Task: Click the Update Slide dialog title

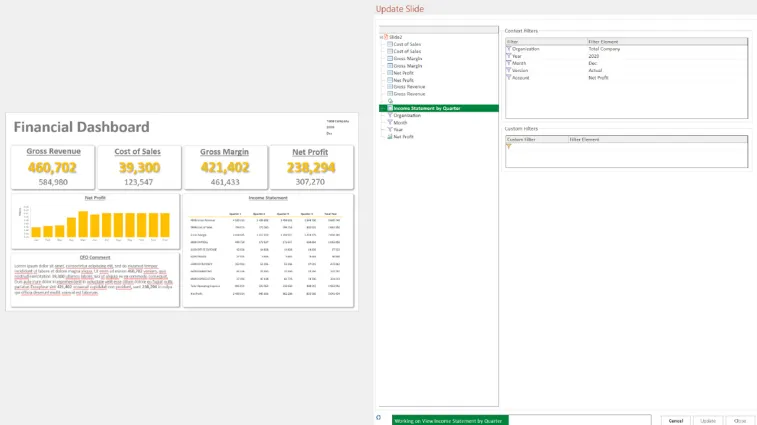Action: pyautogui.click(x=400, y=9)
